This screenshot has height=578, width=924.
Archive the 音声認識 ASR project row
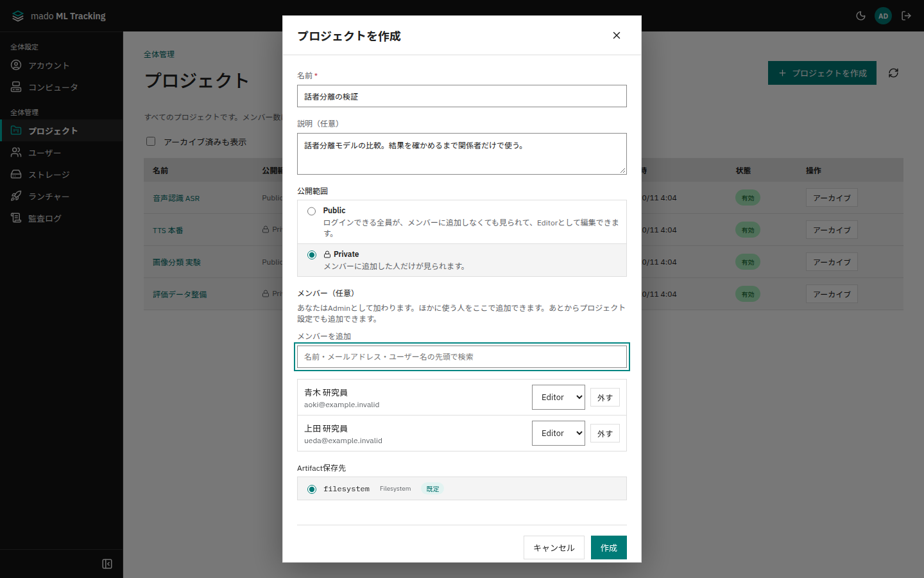[x=832, y=198]
